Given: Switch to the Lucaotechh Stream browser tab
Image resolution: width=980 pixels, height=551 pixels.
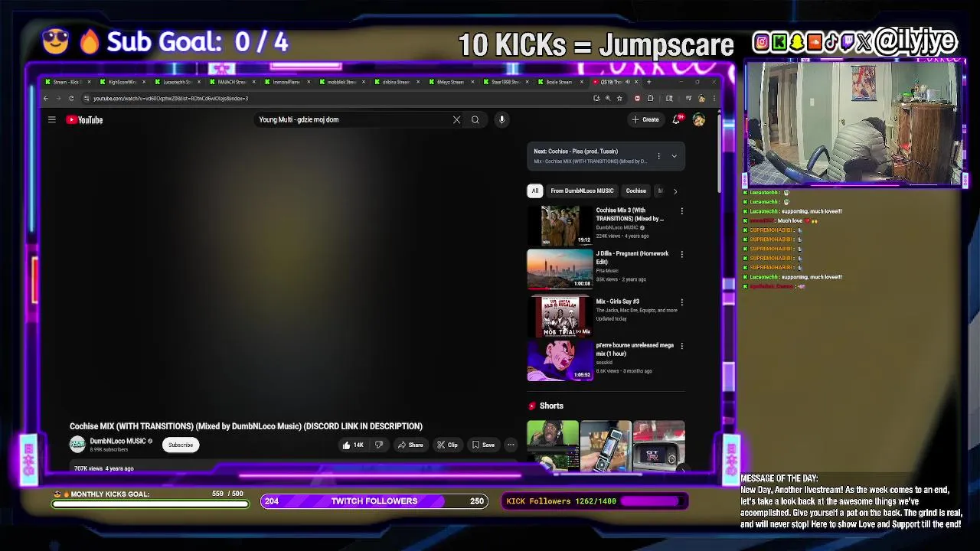Looking at the screenshot, I should tap(177, 82).
